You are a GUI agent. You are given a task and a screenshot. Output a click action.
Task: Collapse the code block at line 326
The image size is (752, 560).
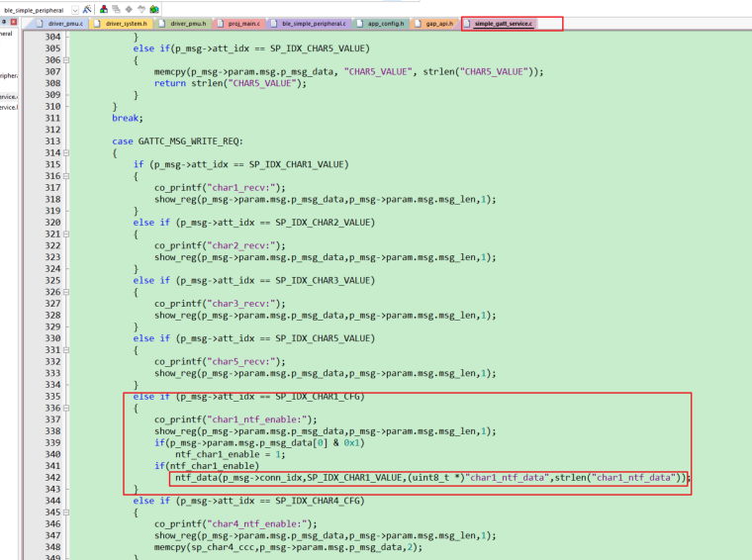click(66, 293)
